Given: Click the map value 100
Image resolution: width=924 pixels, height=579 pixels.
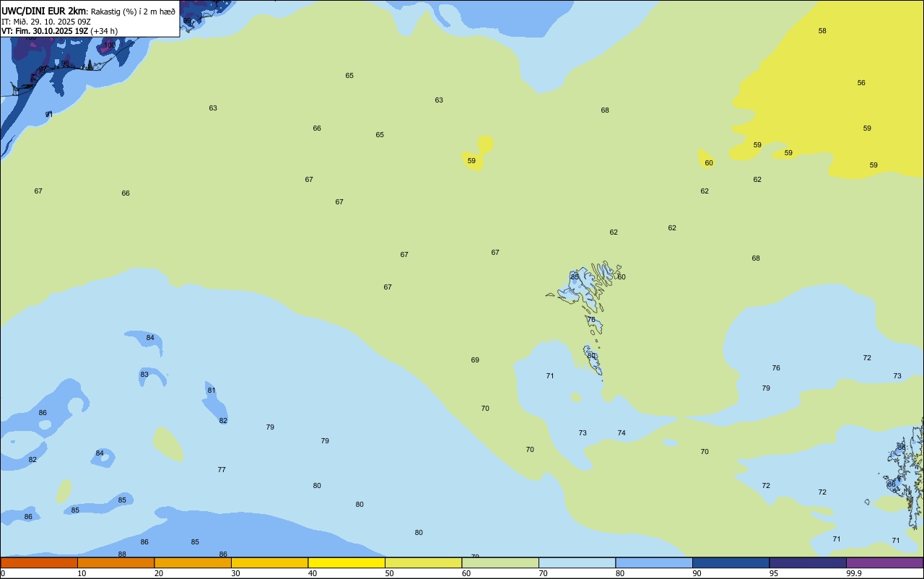Looking at the screenshot, I should tap(110, 45).
